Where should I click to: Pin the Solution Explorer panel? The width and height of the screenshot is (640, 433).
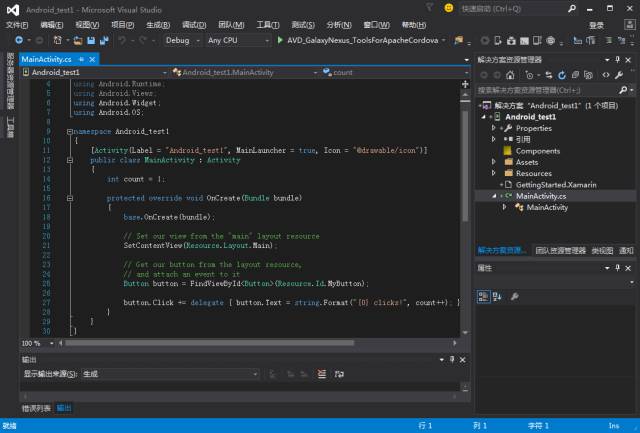pos(618,60)
